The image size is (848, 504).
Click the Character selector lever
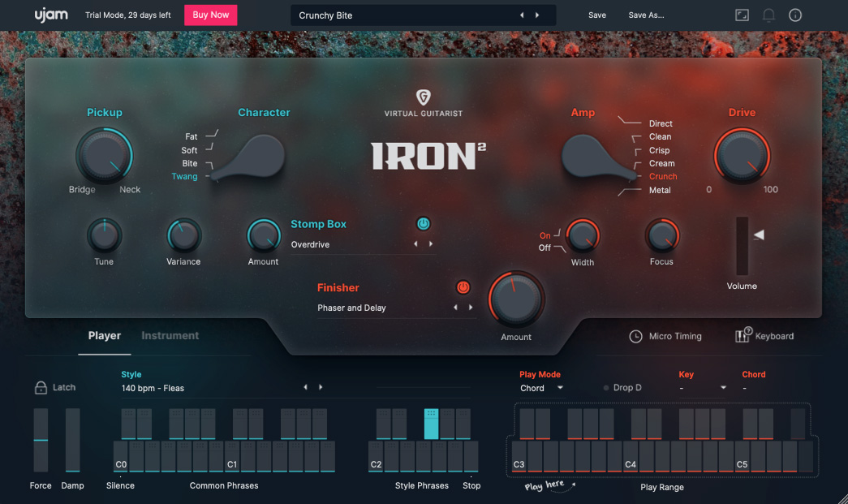251,157
